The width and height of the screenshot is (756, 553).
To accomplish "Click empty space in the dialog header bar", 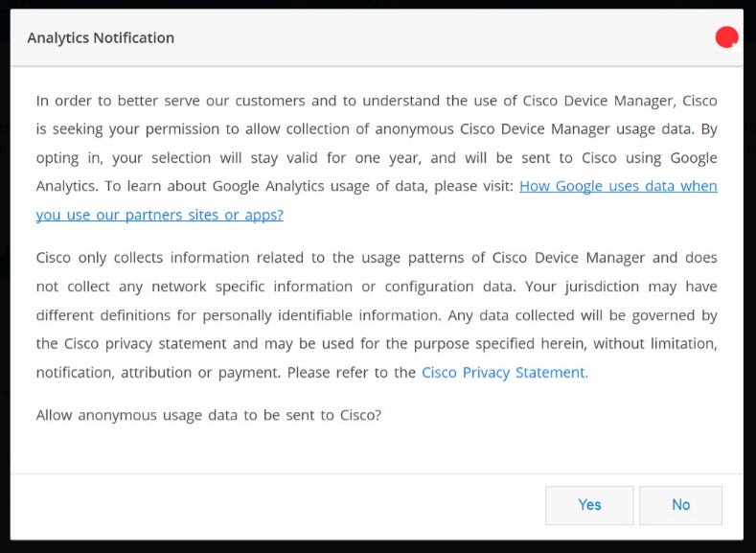I will [434, 37].
